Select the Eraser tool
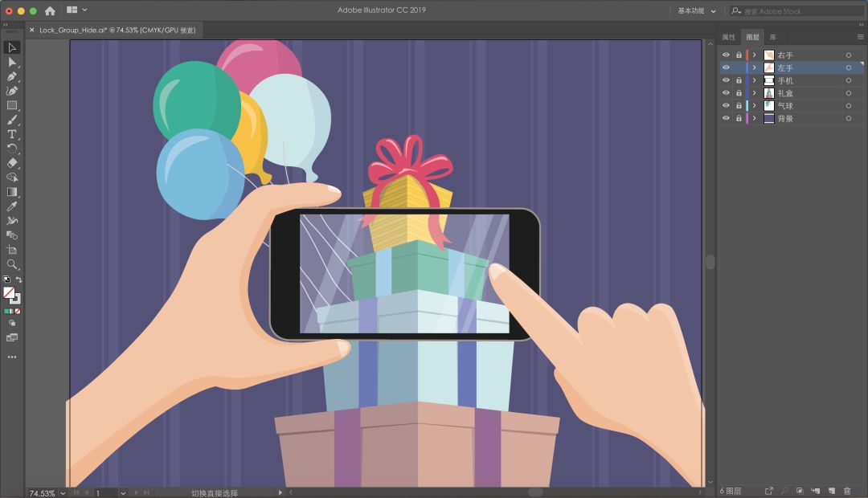Viewport: 868px width, 498px height. click(12, 163)
